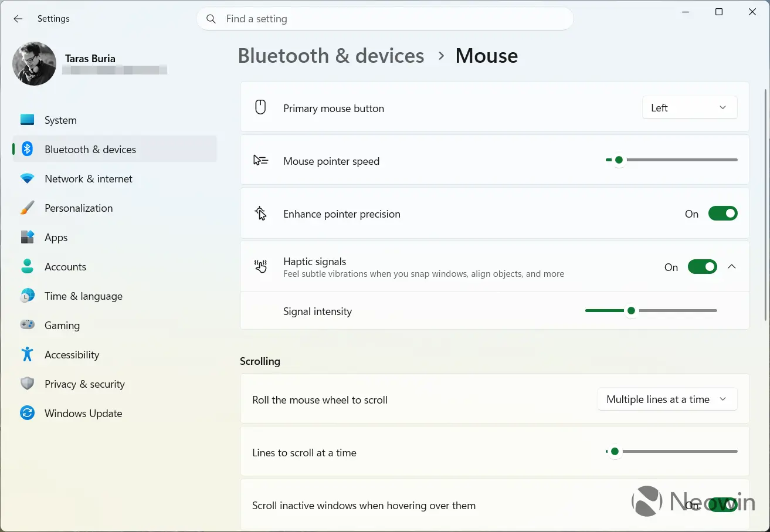Click the Accessibility figure icon
770x532 pixels.
pyautogui.click(x=27, y=354)
